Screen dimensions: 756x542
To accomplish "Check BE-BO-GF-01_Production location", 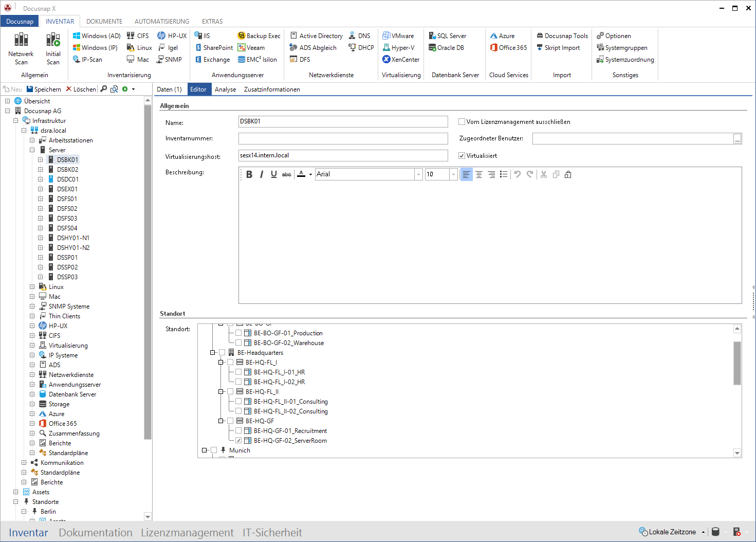I will click(x=238, y=333).
